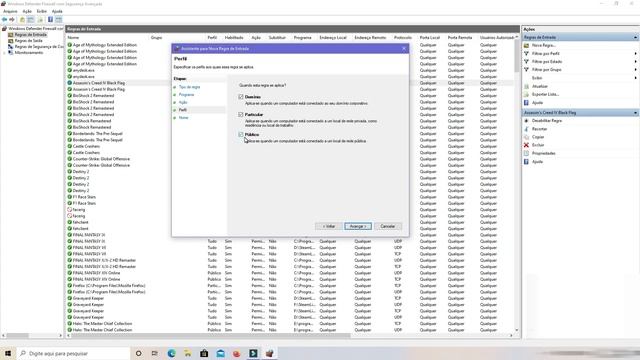Close the new inbound rule wizard
640x360 pixels.
pyautogui.click(x=404, y=49)
